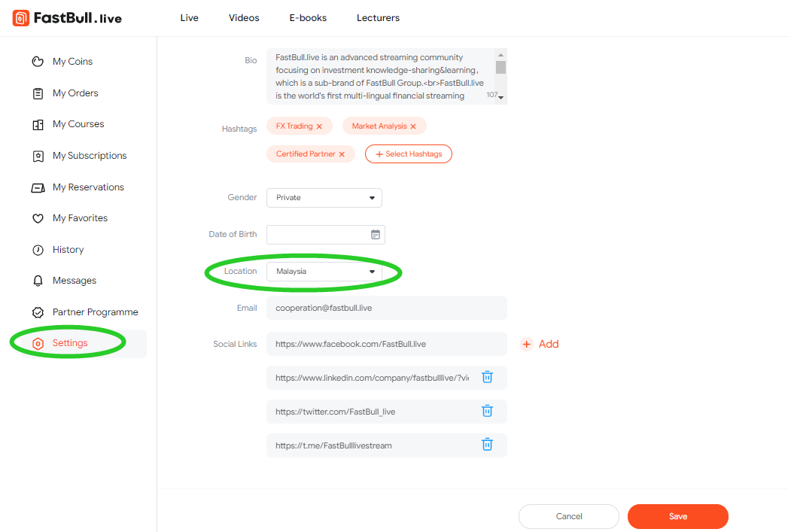Select Settings in the sidebar
The image size is (788, 532).
click(70, 343)
